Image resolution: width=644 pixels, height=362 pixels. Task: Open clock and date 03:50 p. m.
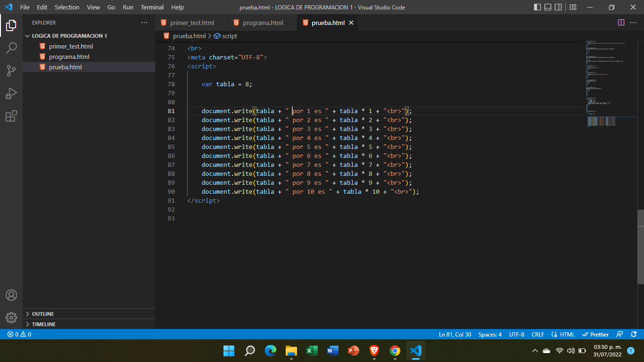pos(608,351)
